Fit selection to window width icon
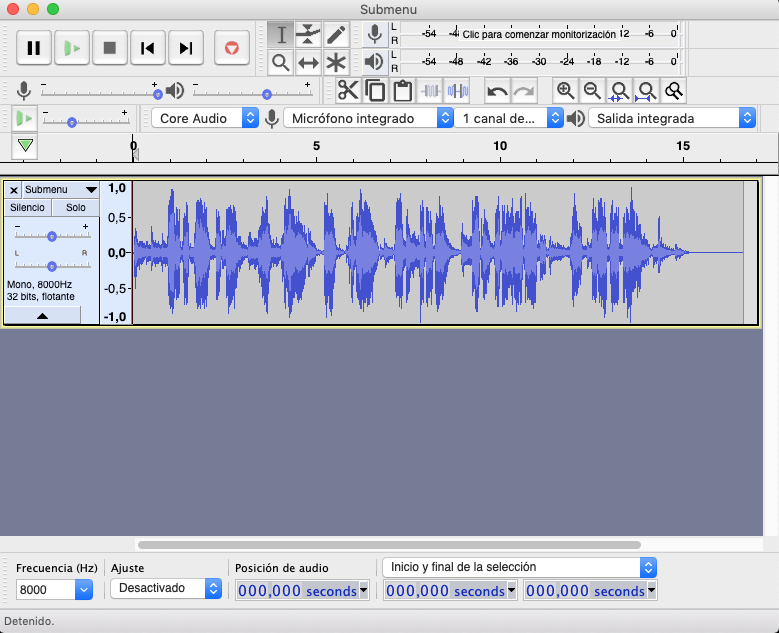779x633 pixels. coord(619,91)
